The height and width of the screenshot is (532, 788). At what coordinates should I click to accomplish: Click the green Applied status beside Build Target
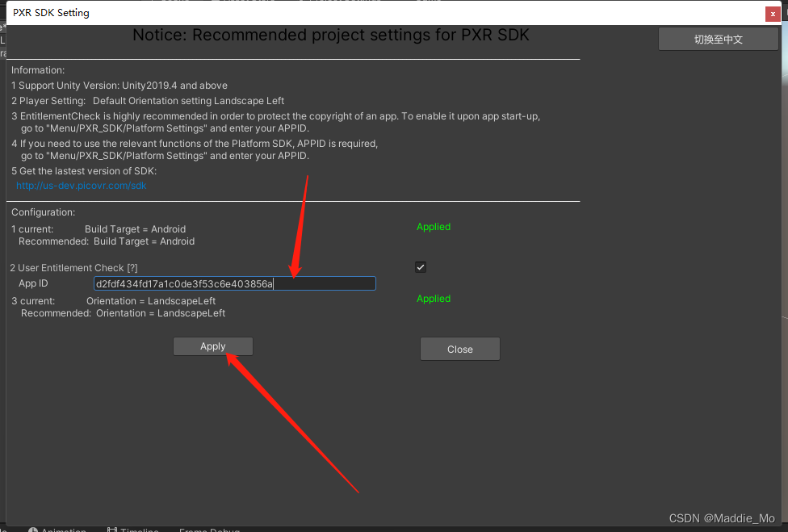pos(434,227)
